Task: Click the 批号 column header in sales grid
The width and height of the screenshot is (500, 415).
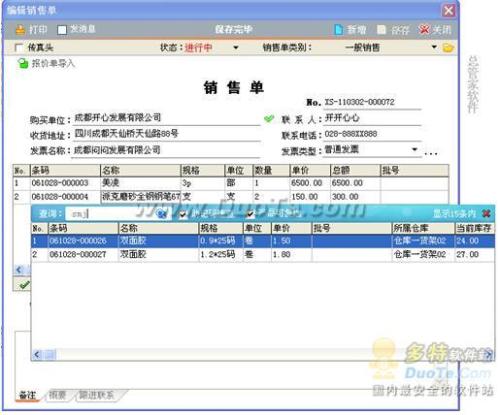Action: 415,171
